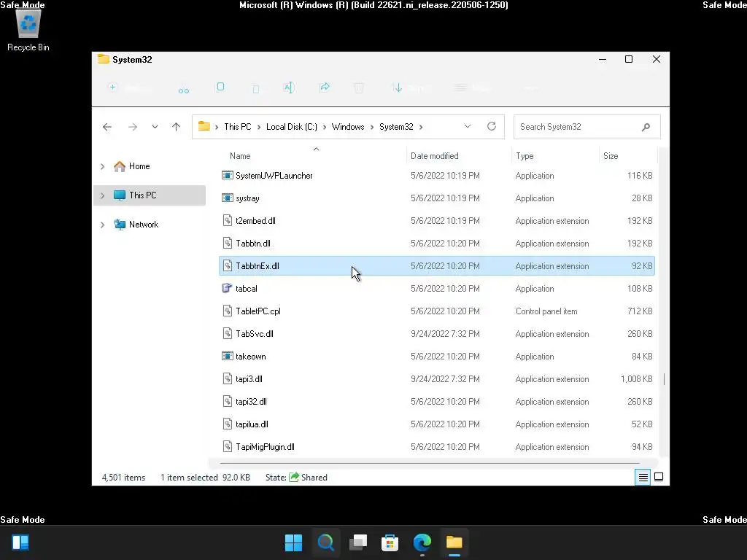Click the Copy icon in toolbar

[x=220, y=87]
